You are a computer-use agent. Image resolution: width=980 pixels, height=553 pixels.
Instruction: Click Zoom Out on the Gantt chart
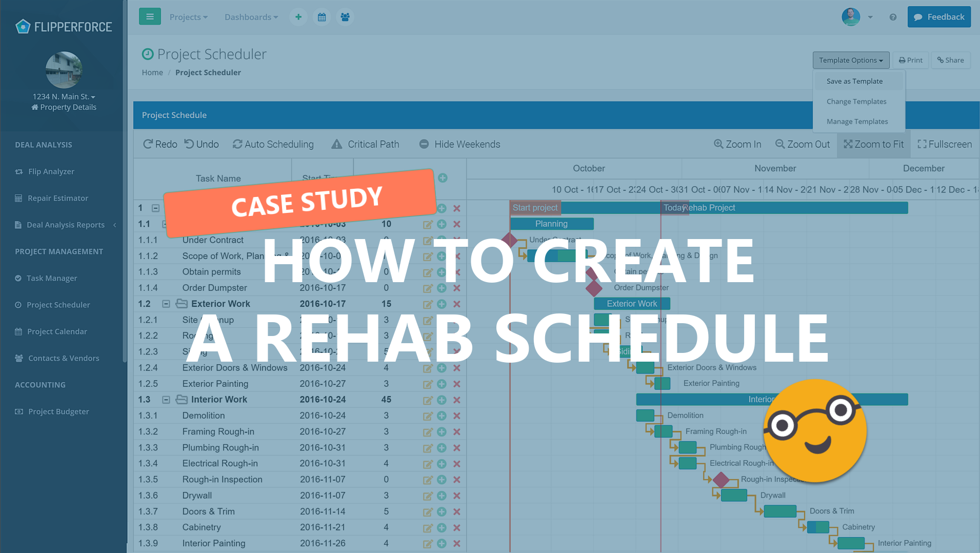click(803, 144)
